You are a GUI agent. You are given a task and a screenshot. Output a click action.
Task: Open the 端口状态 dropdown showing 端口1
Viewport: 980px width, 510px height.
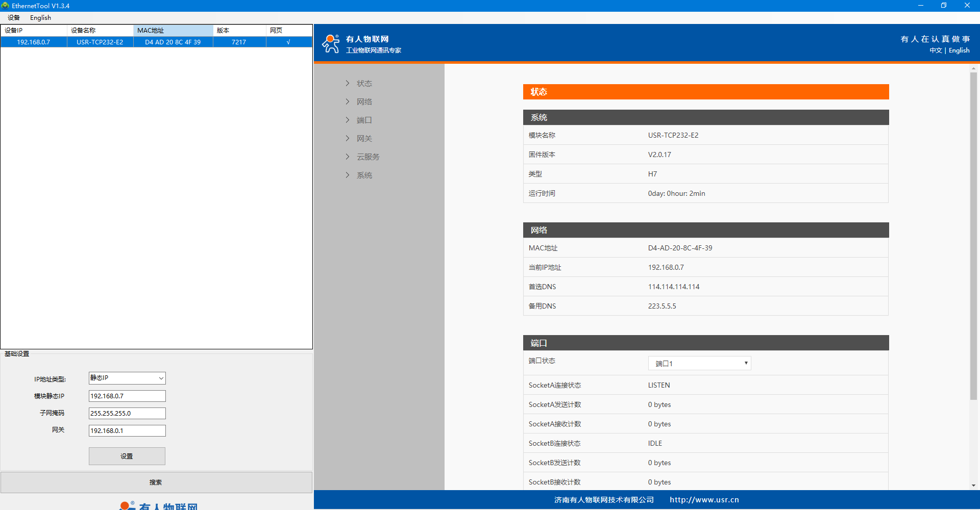tap(699, 363)
